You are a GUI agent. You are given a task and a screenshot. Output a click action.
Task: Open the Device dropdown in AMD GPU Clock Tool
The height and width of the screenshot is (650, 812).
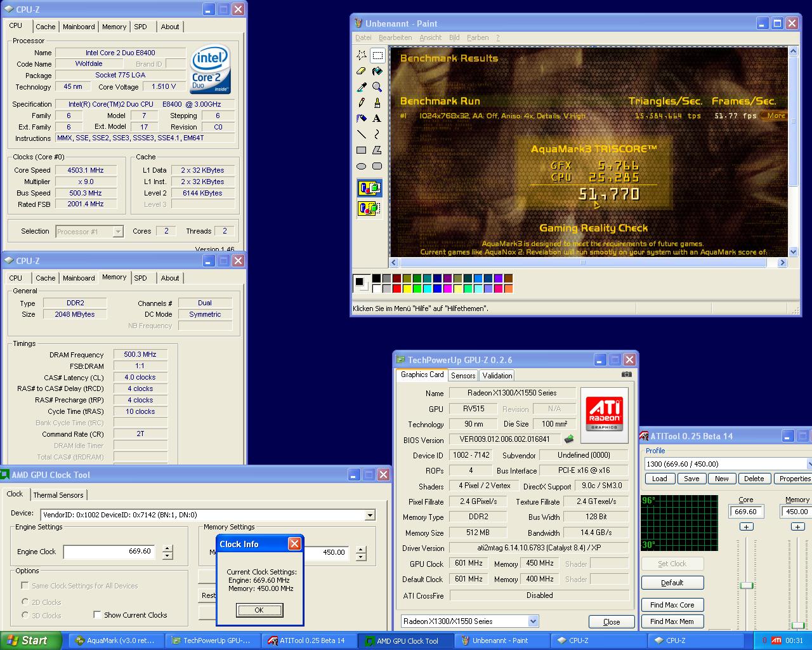[370, 515]
